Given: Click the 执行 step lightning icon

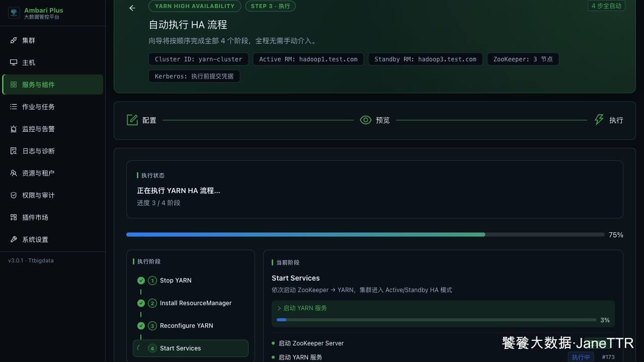Looking at the screenshot, I should click(599, 120).
